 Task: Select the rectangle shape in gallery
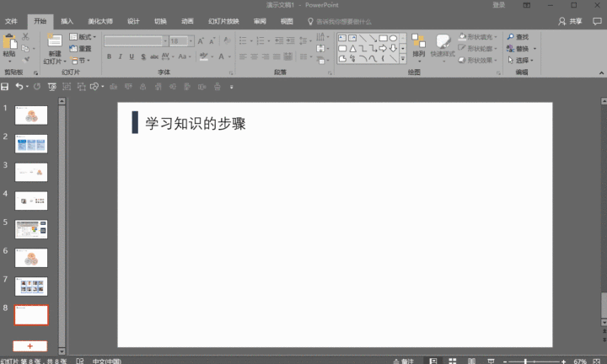pos(383,38)
